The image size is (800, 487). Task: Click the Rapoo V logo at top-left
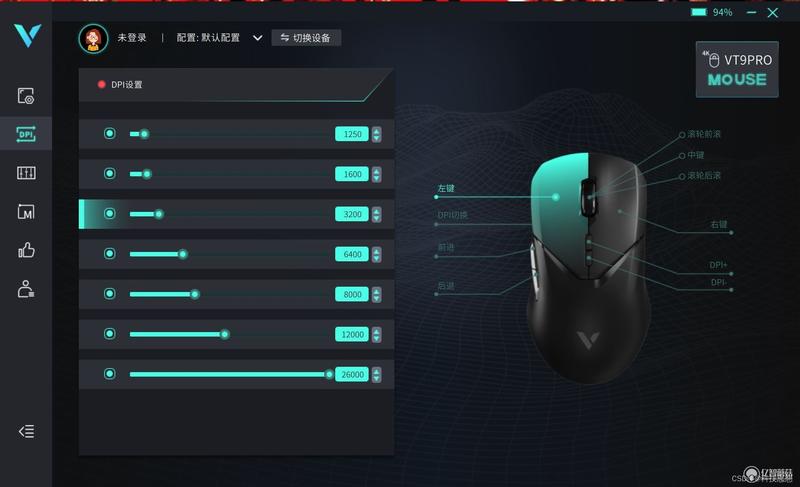coord(27,35)
